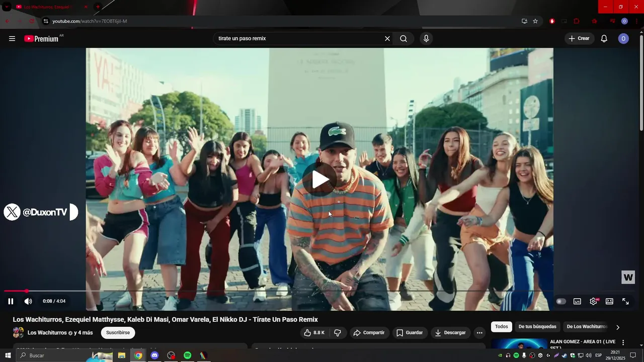
Task: Click the Descargar download button
Action: 450,333
